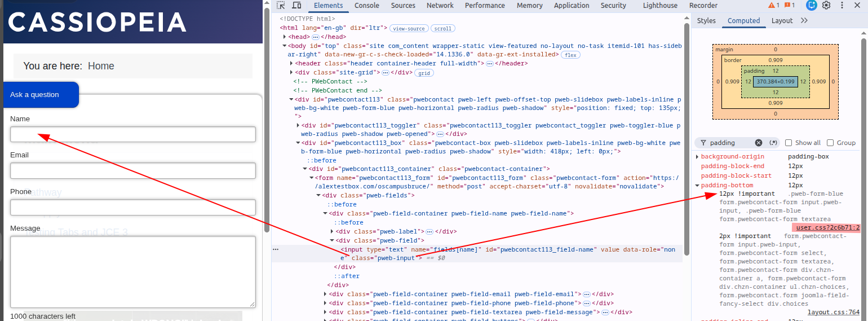This screenshot has width=868, height=321.
Task: Open the Network tab
Action: pyautogui.click(x=440, y=6)
